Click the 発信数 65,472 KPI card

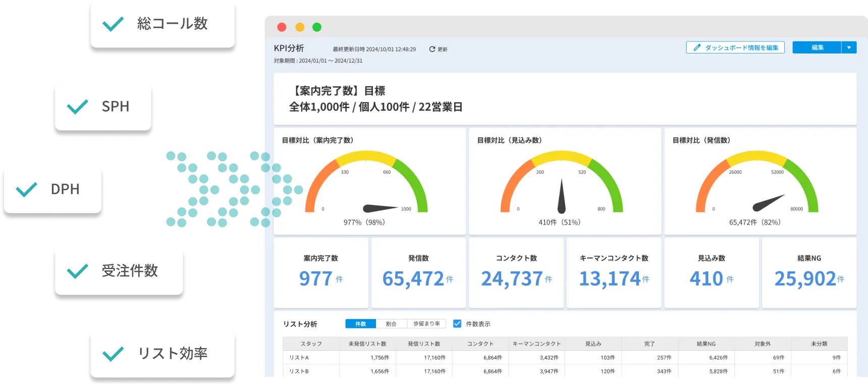point(418,272)
